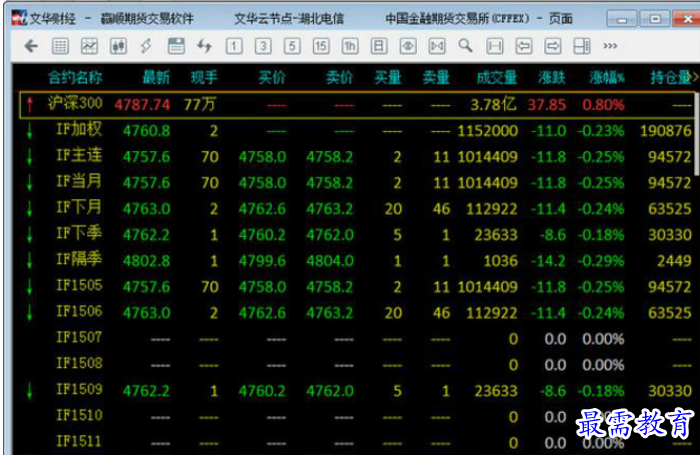
Task: Click IF加权 volume 1152000
Action: [x=488, y=131]
